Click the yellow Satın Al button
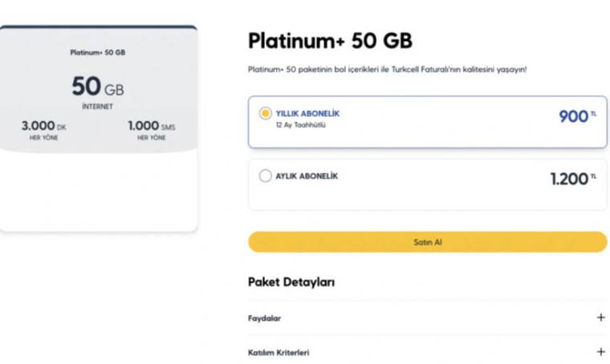 click(427, 241)
